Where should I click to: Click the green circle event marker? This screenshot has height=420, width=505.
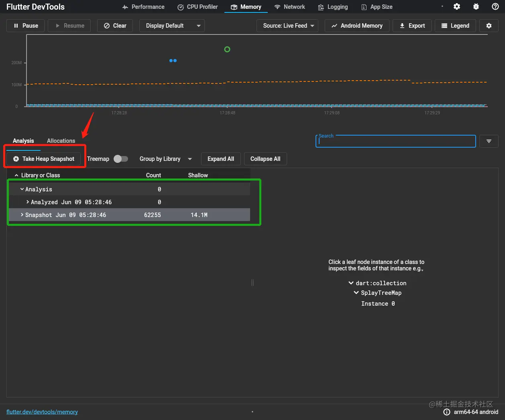point(227,49)
